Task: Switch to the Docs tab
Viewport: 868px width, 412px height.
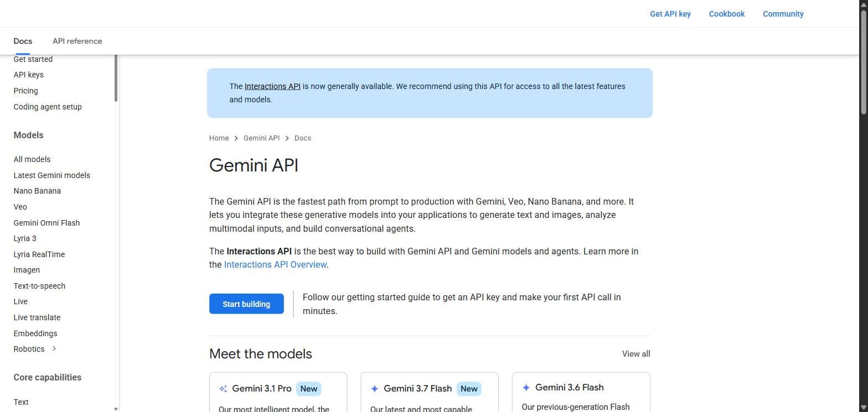Action: point(23,41)
